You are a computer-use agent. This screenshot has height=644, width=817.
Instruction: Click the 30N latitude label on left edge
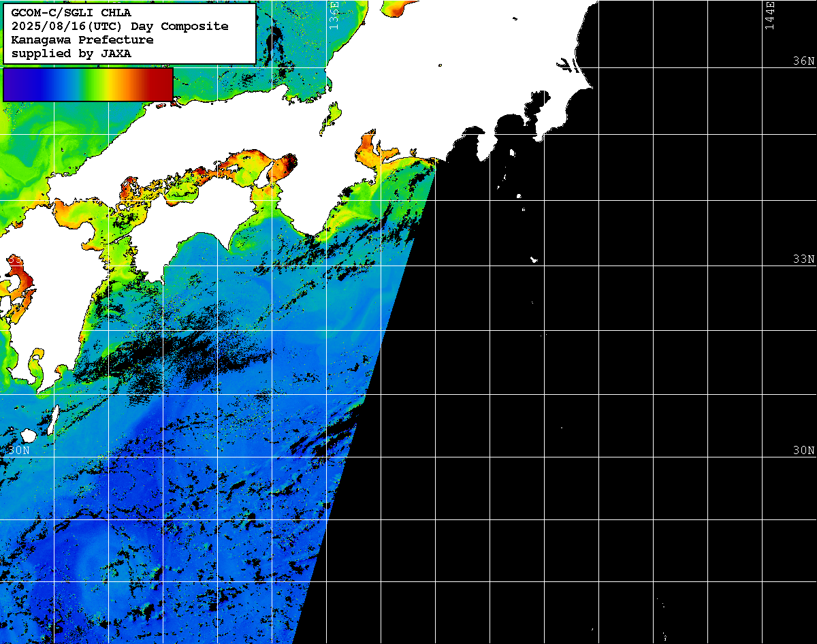18,450
